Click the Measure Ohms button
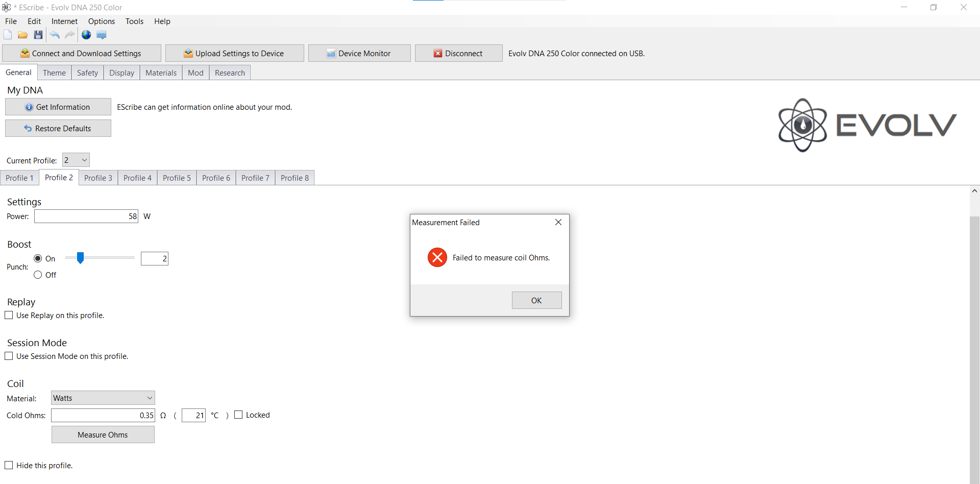980x484 pixels. coord(103,435)
